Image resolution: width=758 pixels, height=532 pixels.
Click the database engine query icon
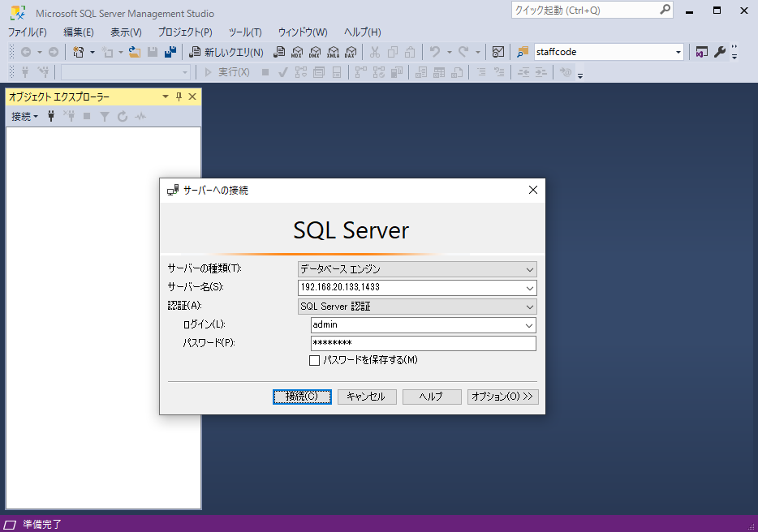pyautogui.click(x=279, y=52)
